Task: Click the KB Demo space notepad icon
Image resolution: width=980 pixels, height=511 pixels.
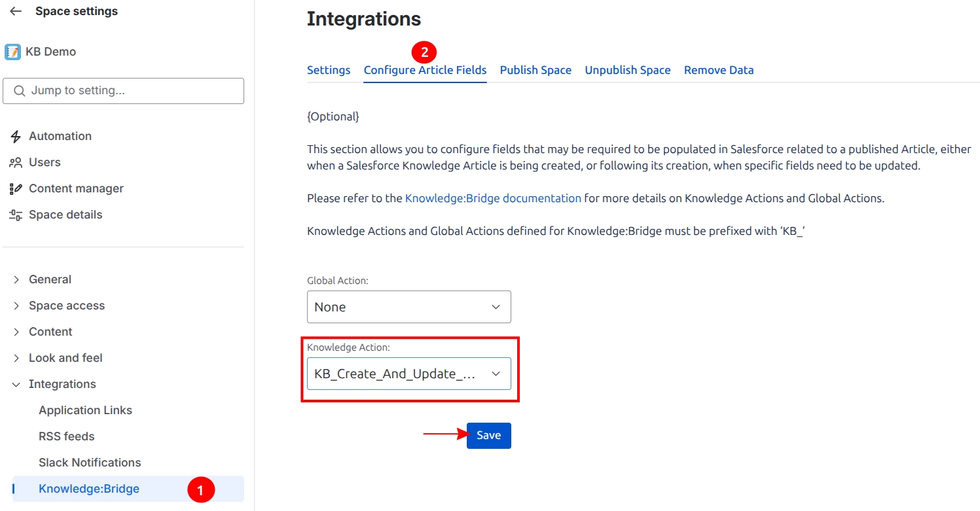Action: (x=12, y=52)
